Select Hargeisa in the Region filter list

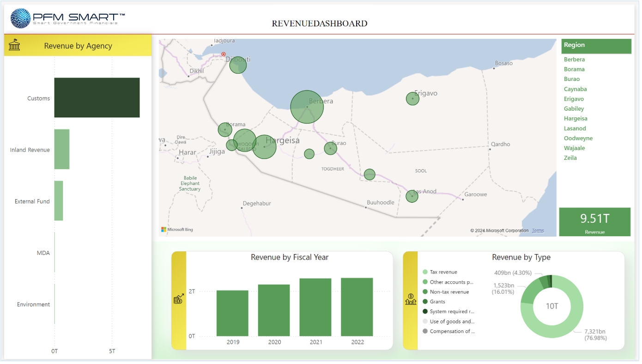point(575,119)
